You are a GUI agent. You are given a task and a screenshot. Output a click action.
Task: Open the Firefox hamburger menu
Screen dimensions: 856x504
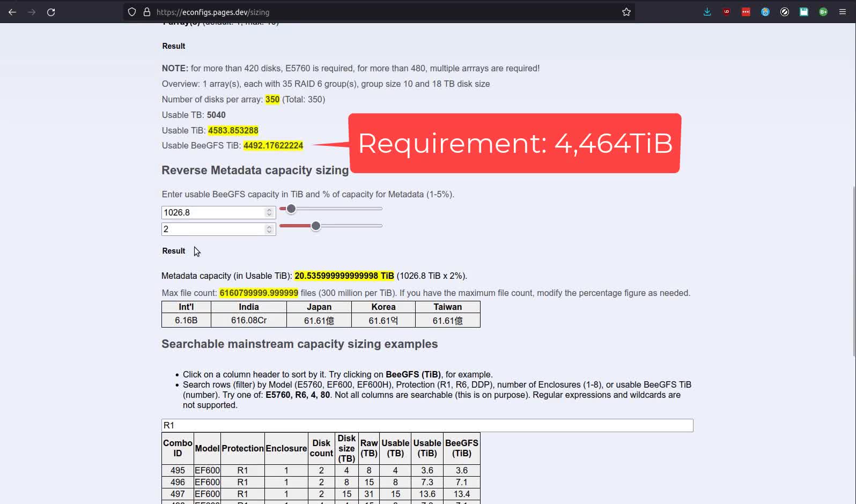pyautogui.click(x=843, y=12)
